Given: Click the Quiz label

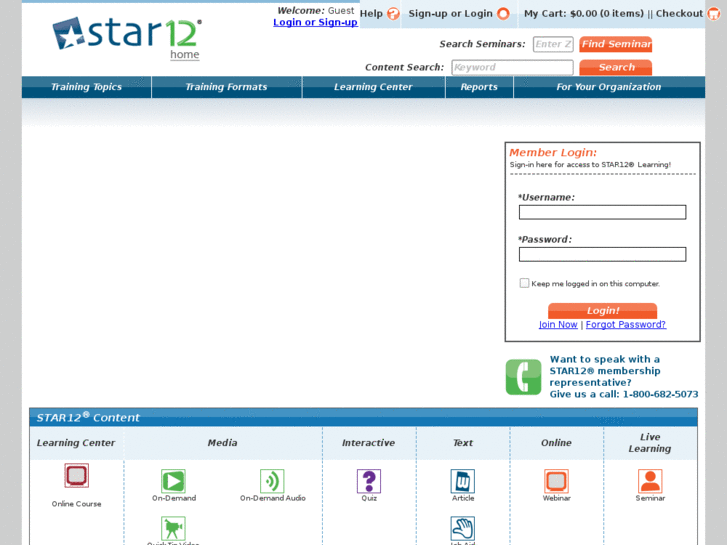Looking at the screenshot, I should pos(369,498).
